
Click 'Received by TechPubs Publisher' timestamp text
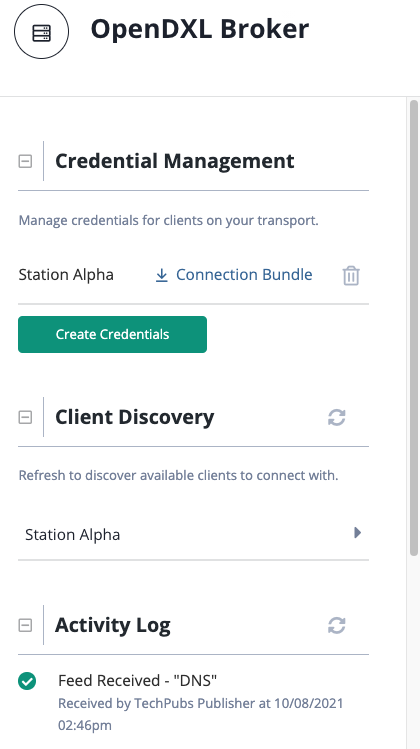[x=201, y=714]
